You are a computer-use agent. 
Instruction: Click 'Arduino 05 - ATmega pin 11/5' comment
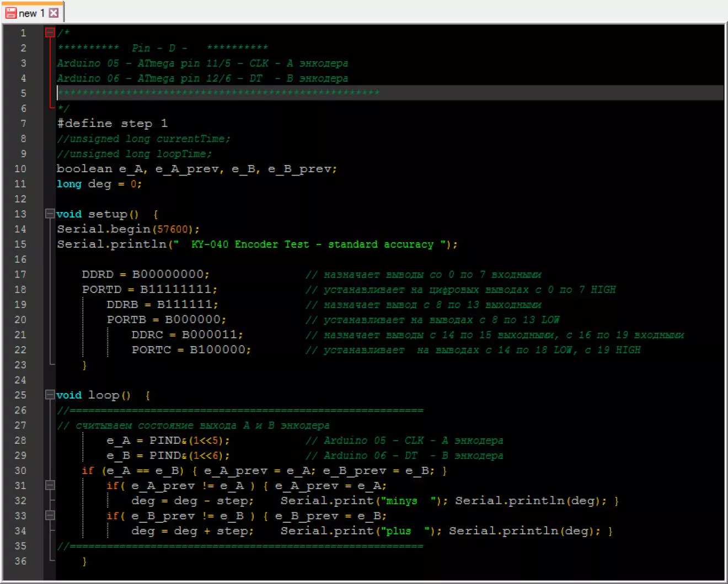(x=144, y=63)
